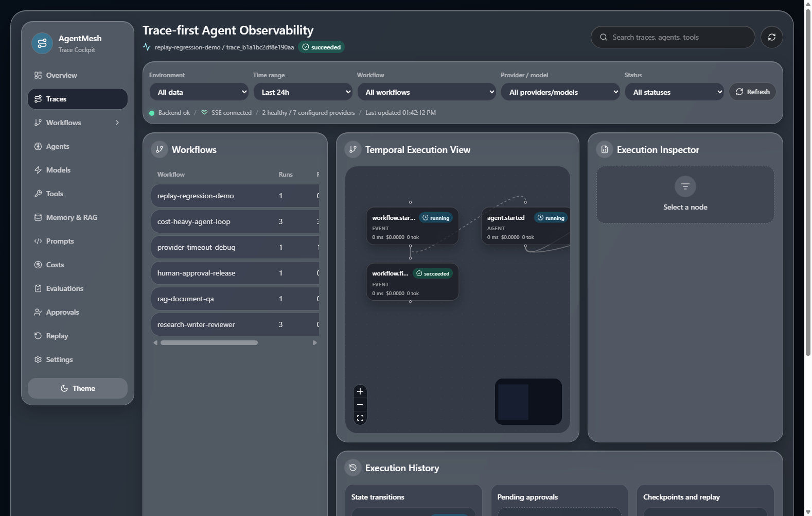Click the healthy providers status text
The image size is (812, 516).
click(308, 113)
